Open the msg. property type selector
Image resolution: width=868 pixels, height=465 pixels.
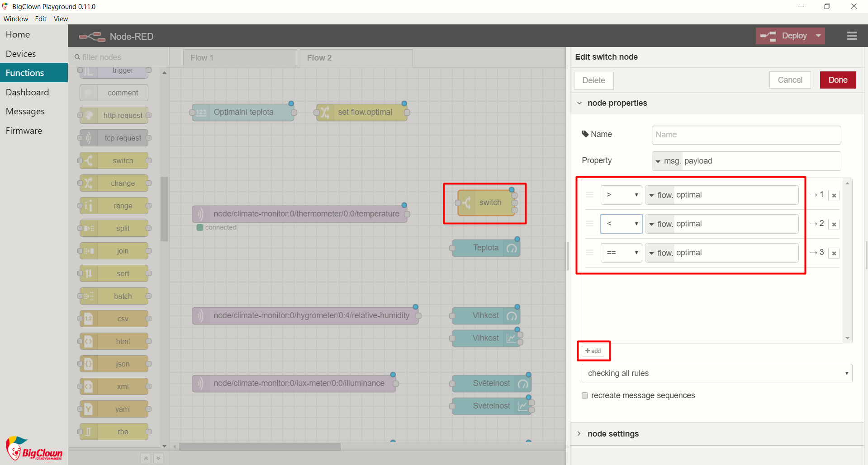pos(668,161)
